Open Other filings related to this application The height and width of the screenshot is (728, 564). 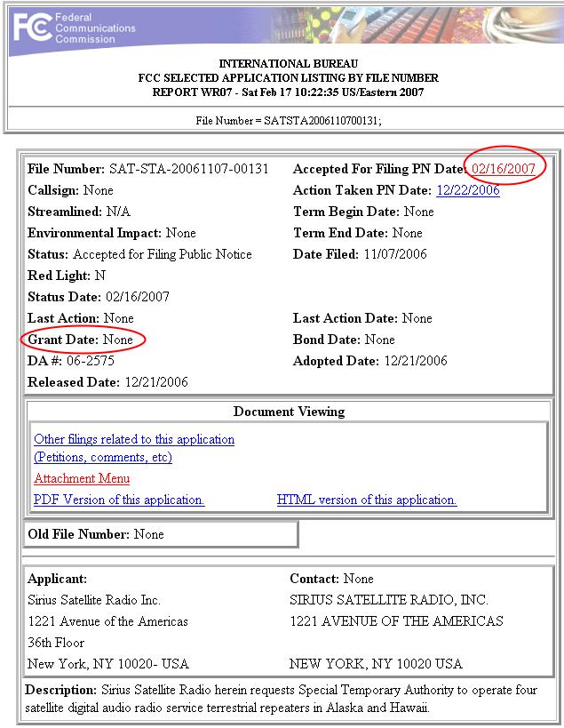click(x=134, y=439)
